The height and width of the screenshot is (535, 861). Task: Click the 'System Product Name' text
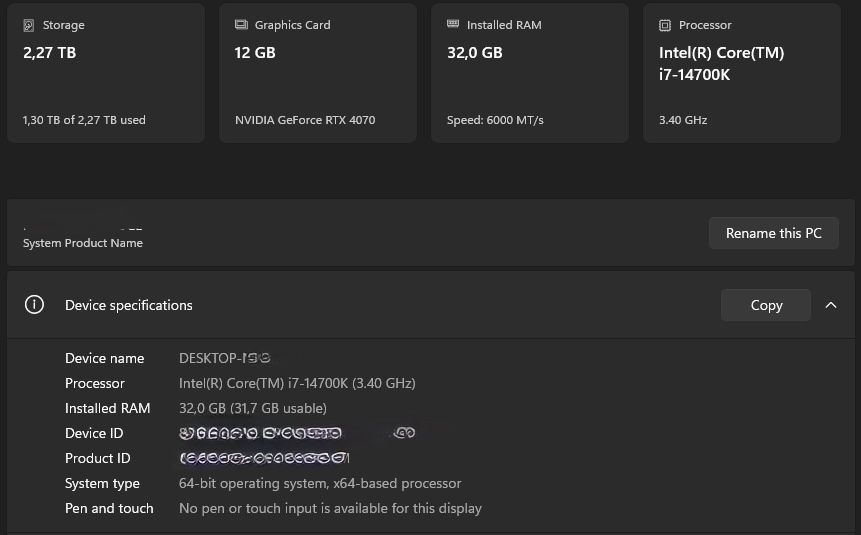pos(83,243)
